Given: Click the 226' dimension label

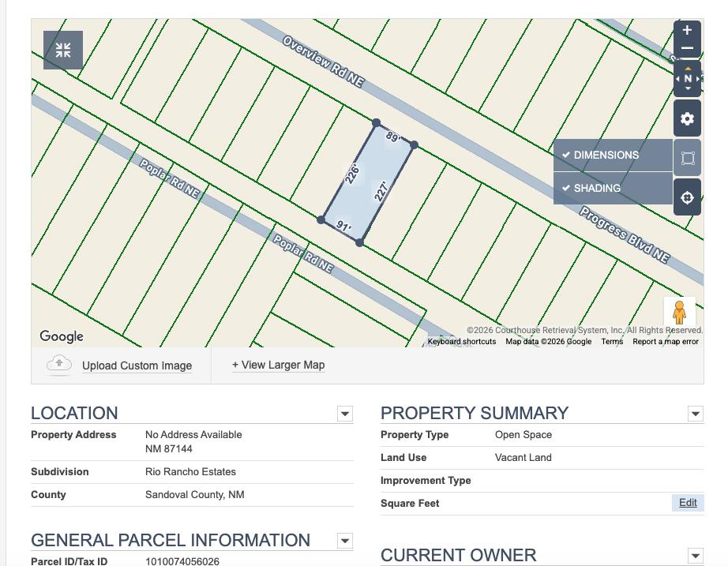Looking at the screenshot, I should point(352,174).
